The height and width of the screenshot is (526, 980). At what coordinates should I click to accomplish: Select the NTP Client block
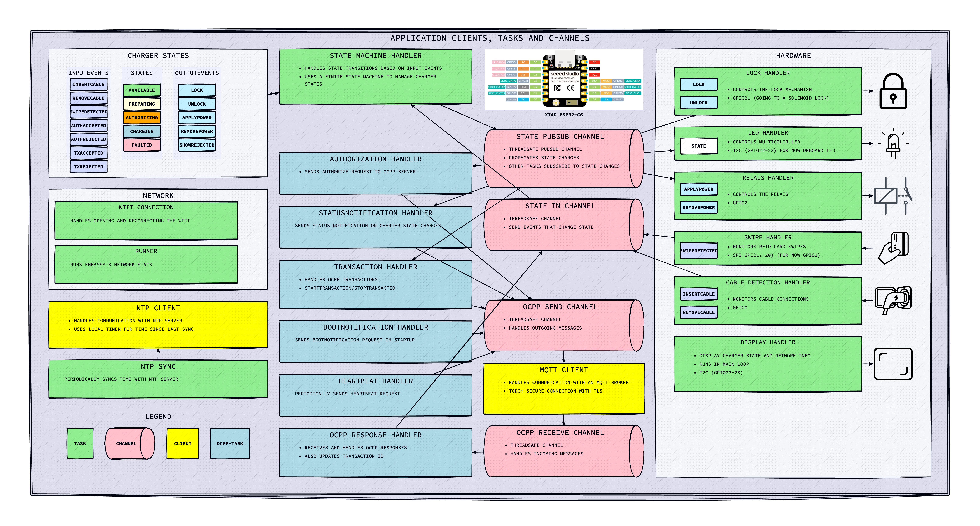click(x=158, y=325)
